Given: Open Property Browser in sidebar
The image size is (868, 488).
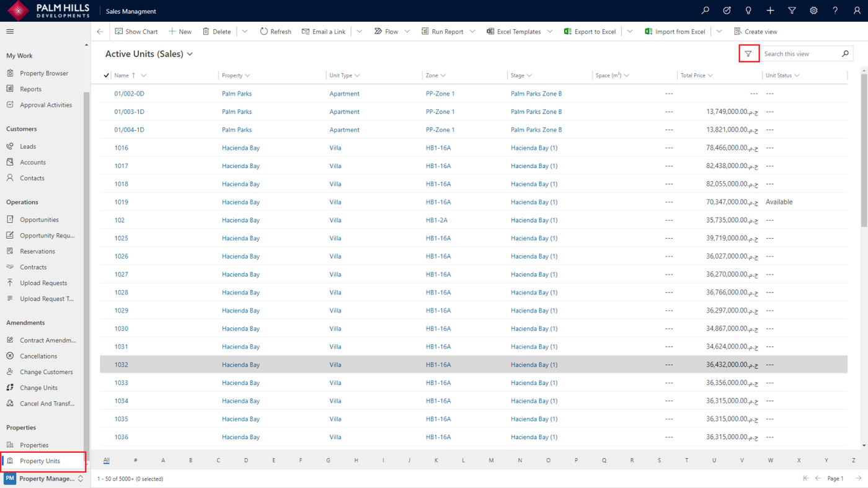Looking at the screenshot, I should click(44, 73).
